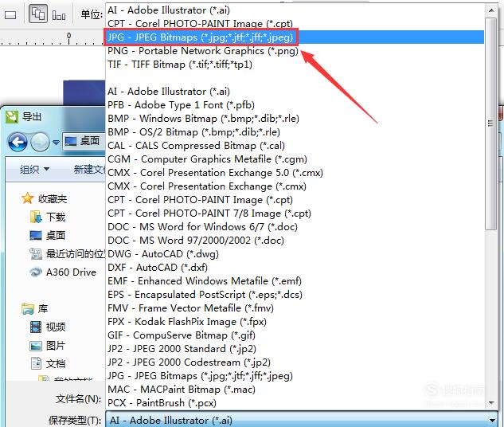Select 库 in navigation pane
504x427 pixels.
tap(34, 308)
